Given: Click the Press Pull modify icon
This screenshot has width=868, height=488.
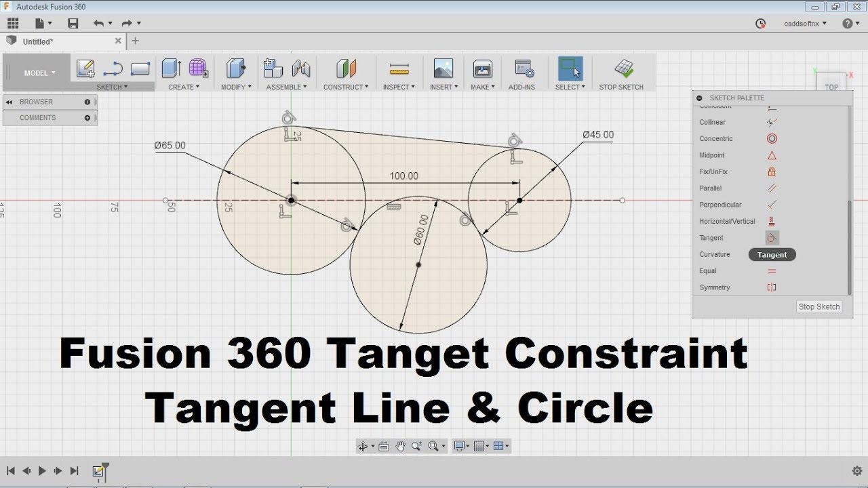Looking at the screenshot, I should (x=236, y=68).
